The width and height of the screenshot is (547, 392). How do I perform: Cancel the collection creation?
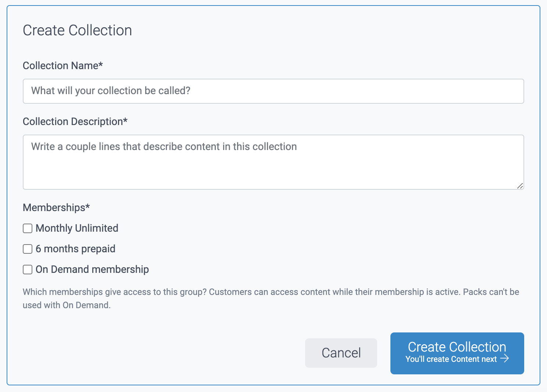[341, 353]
